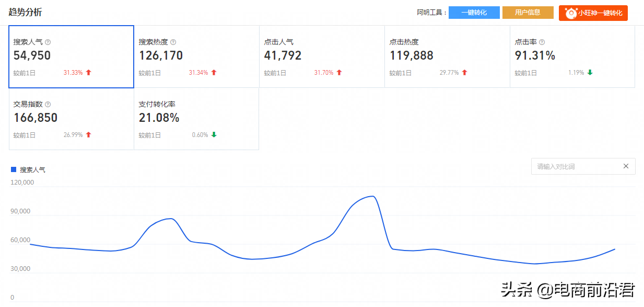Screen dimensions: 644x307
Task: Click the orange 用户信息 button
Action: [x=528, y=13]
